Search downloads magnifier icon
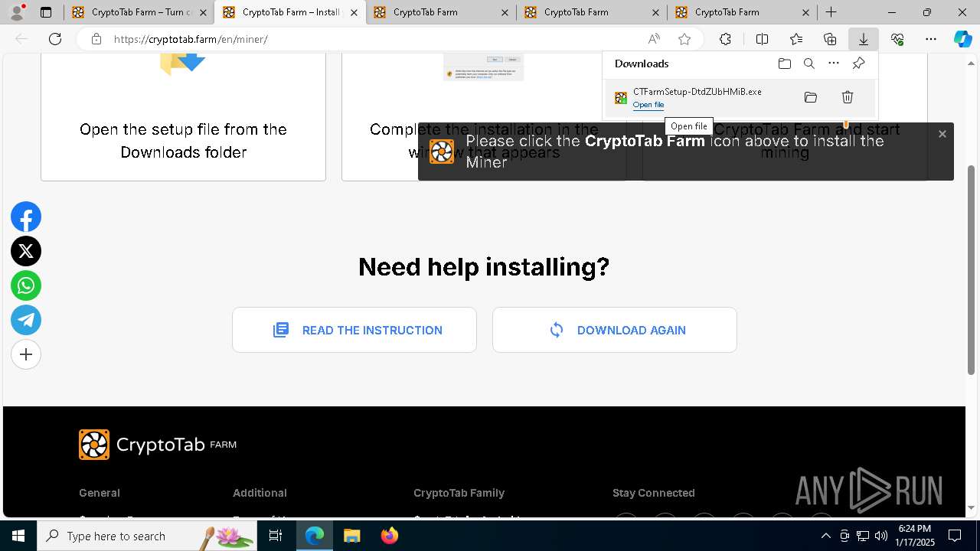The image size is (980, 551). (x=809, y=64)
